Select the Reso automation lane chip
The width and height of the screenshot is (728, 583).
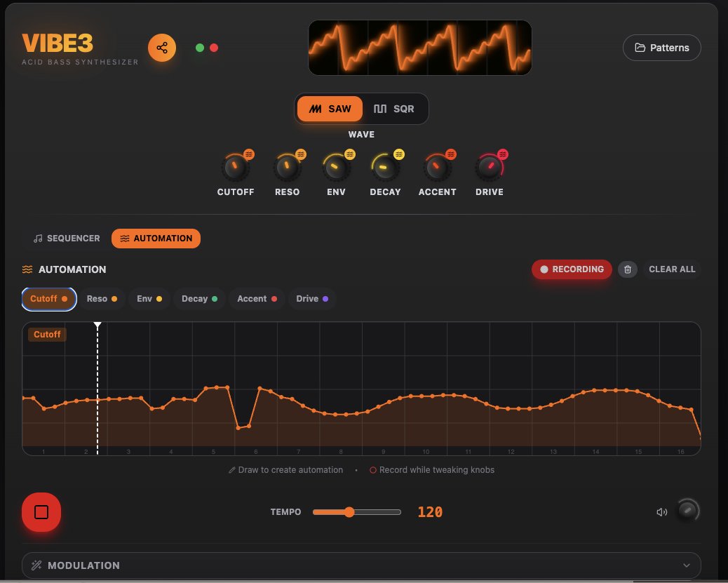pos(102,299)
